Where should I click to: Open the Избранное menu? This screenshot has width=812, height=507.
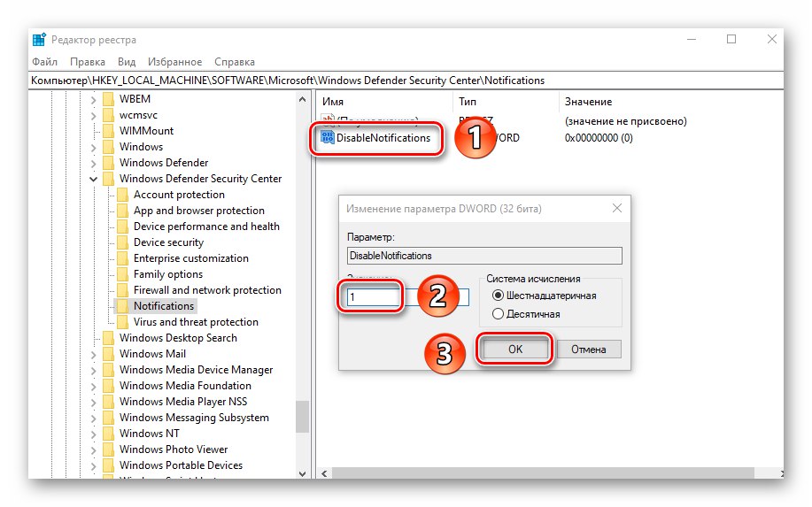pyautogui.click(x=175, y=62)
